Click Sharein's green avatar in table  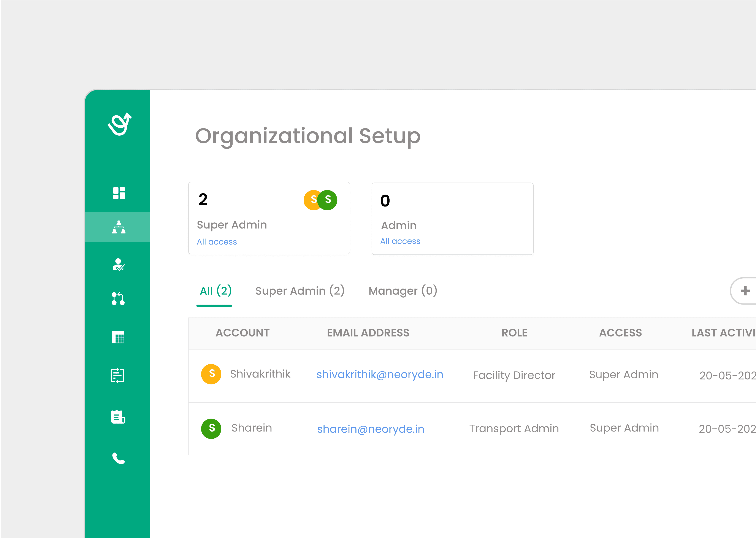coord(211,428)
